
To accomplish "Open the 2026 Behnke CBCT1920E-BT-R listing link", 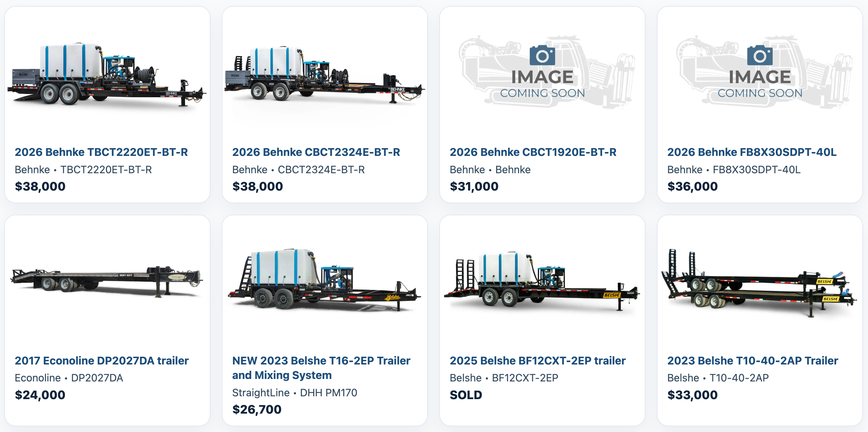I will tap(533, 152).
